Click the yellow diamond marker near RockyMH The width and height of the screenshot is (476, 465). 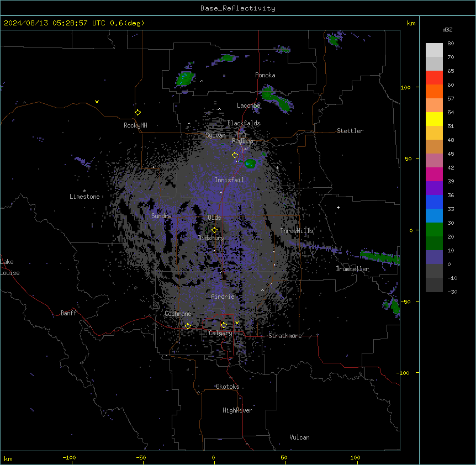(x=137, y=113)
